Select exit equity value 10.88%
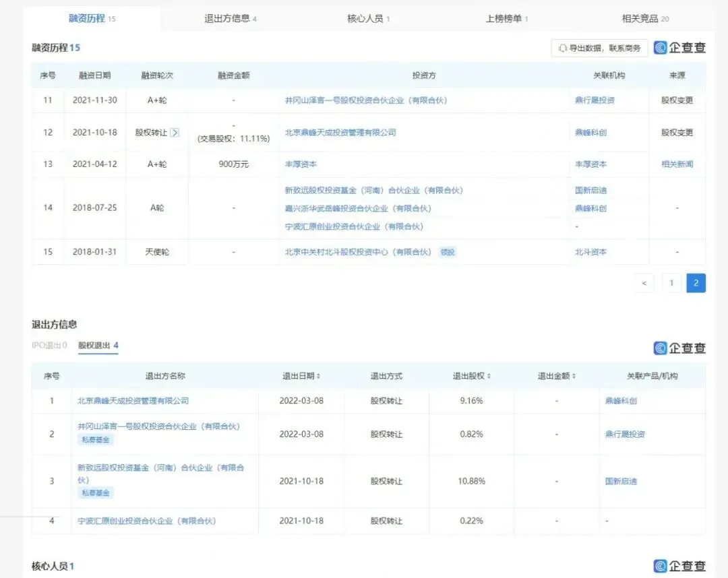The image size is (728, 578). pos(471,481)
